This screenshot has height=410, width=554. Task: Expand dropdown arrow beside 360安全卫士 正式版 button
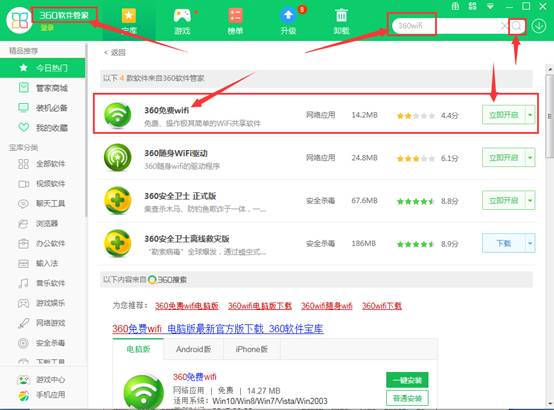(x=530, y=200)
